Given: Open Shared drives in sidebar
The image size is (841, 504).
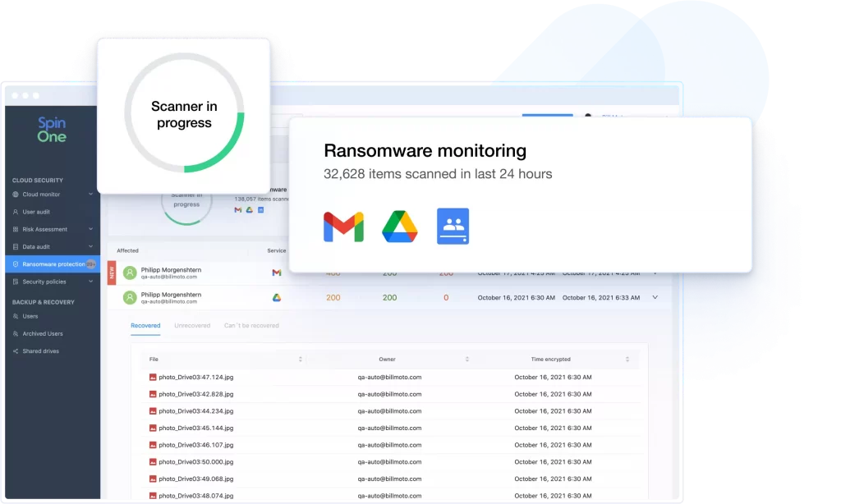Looking at the screenshot, I should [x=41, y=351].
